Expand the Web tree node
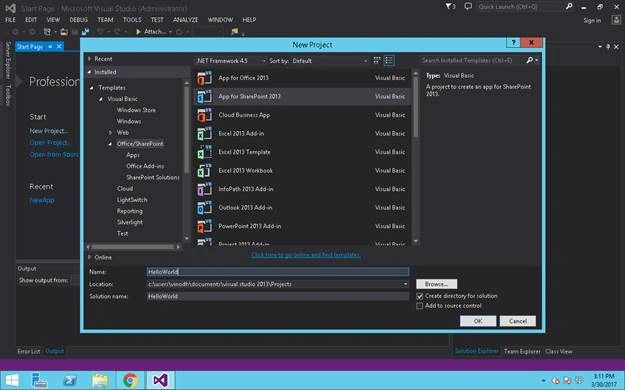The image size is (625, 390). [x=110, y=132]
